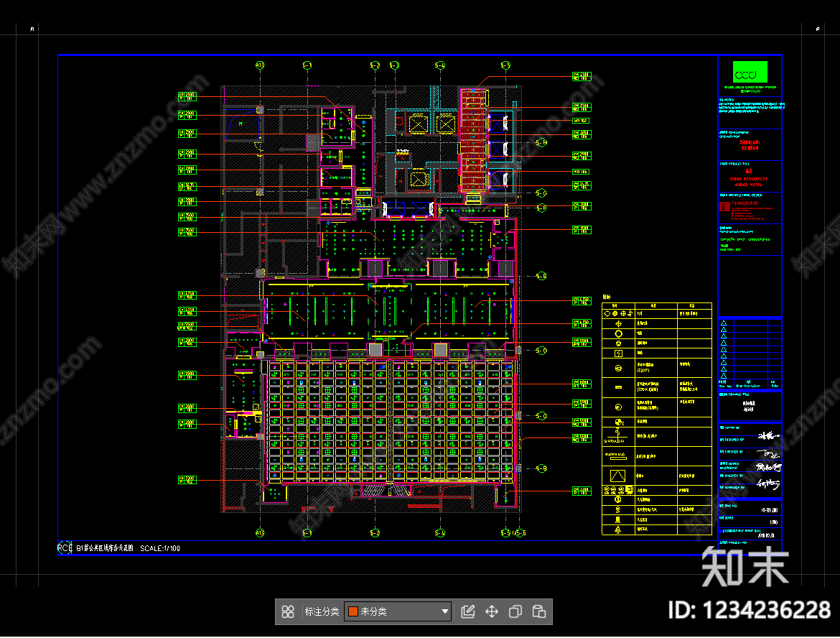Click the 标注分类 label in the toolbar
The width and height of the screenshot is (840, 638).
pos(322,611)
